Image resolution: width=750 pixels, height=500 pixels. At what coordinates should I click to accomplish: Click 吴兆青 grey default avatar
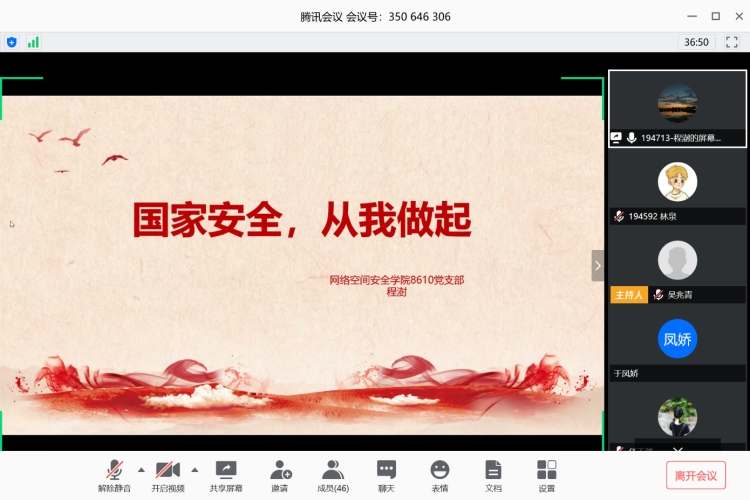coord(677,260)
